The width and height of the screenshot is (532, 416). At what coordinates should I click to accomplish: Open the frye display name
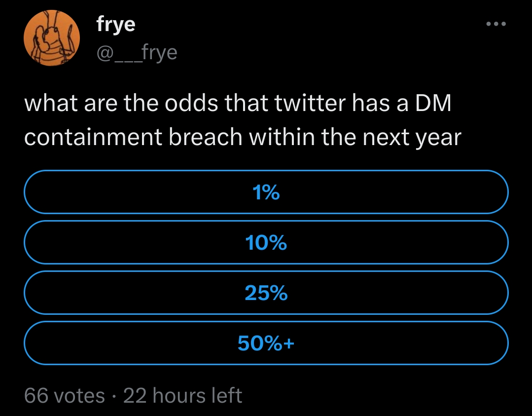[116, 25]
